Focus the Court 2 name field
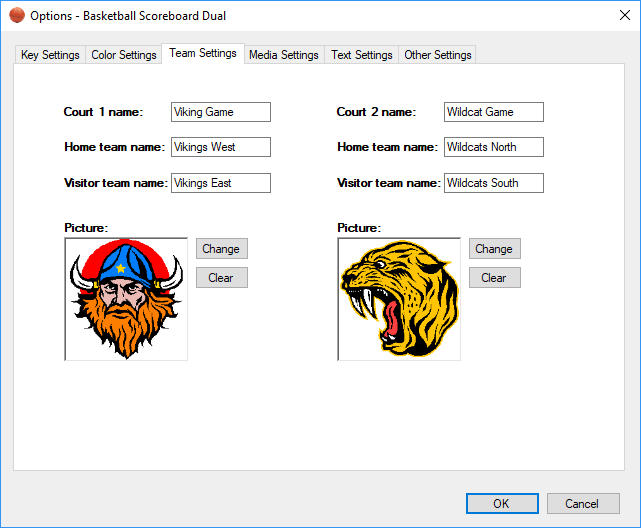 pos(493,112)
